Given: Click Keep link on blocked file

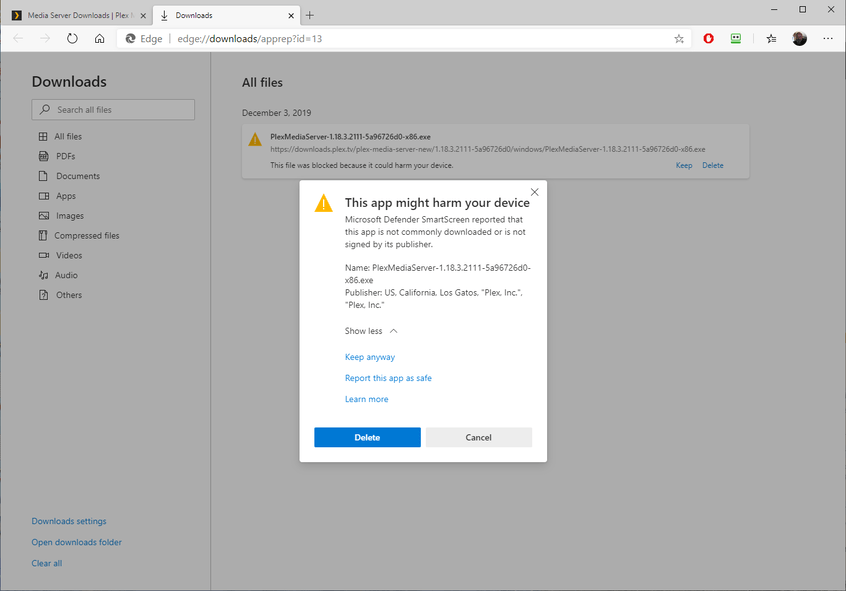Looking at the screenshot, I should [x=684, y=165].
